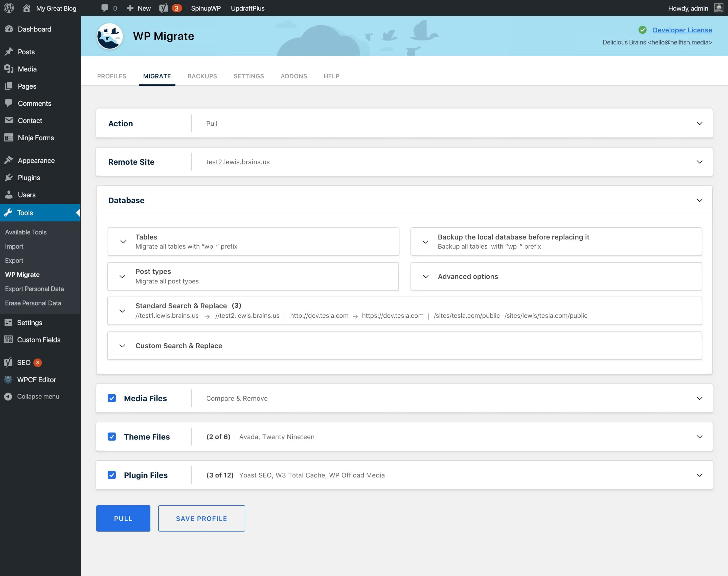This screenshot has height=576, width=728.
Task: Expand the Remote Site panel chevron
Action: [x=700, y=162]
